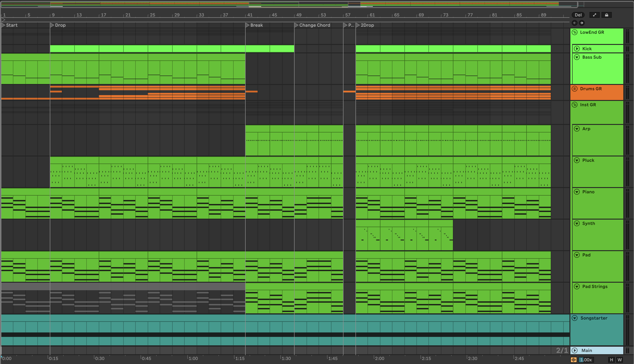634x364 pixels.
Task: Unfold the Kick track
Action: tap(577, 49)
